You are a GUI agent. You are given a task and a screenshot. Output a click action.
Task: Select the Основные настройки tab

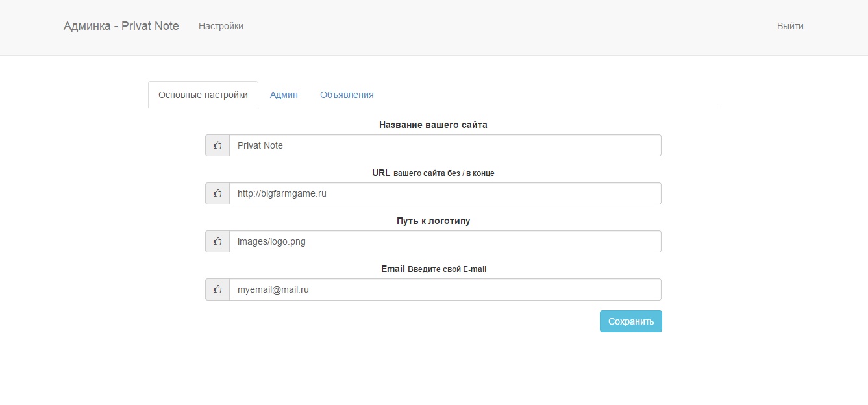pyautogui.click(x=203, y=95)
